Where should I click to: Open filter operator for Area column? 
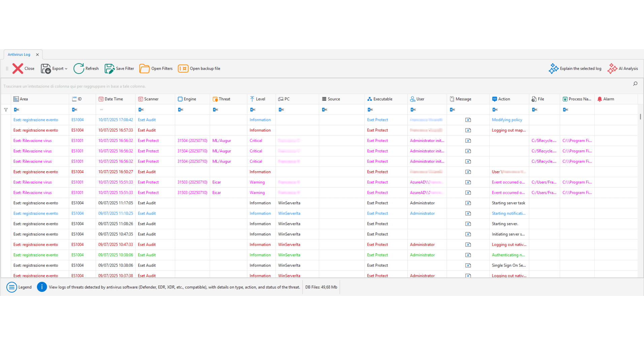(16, 110)
